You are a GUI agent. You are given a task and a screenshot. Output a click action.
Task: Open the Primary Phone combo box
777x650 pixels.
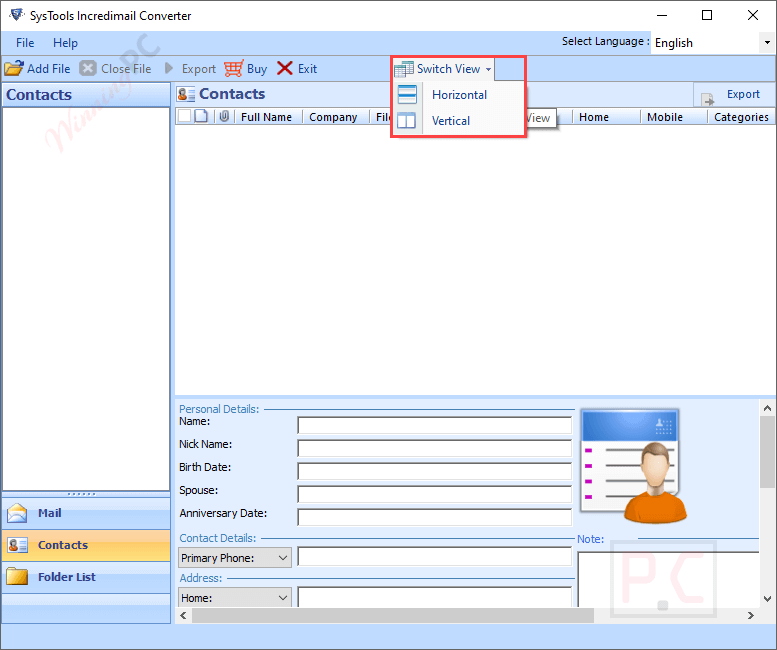coord(234,558)
